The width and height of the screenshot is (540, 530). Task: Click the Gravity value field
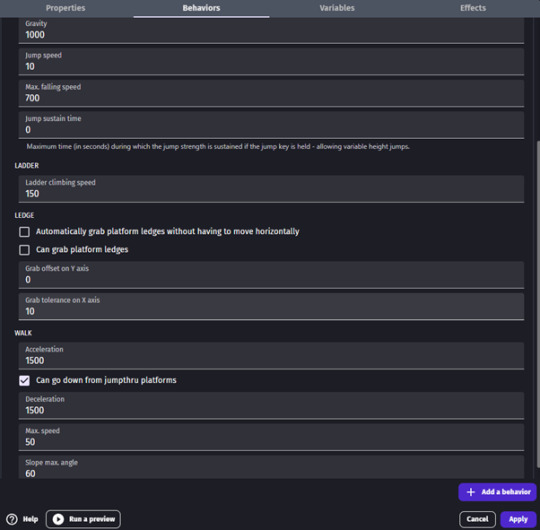[271, 31]
